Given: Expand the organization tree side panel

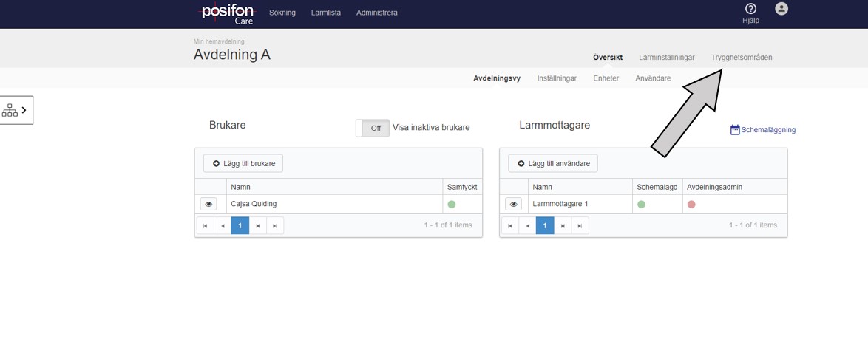Looking at the screenshot, I should tap(16, 110).
